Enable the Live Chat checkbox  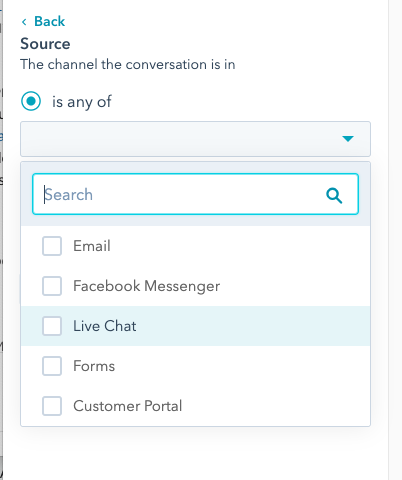tap(52, 326)
